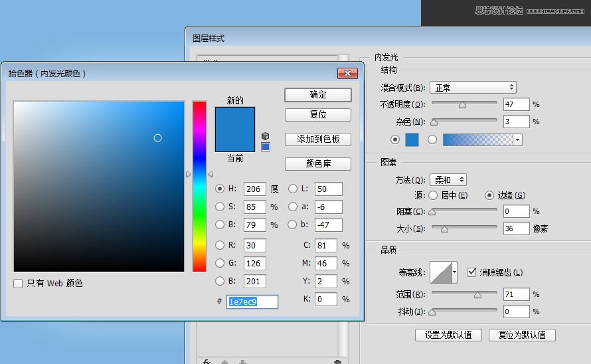Open the 方法 technique dropdown
Screen dimensions: 591x364
(x=448, y=180)
